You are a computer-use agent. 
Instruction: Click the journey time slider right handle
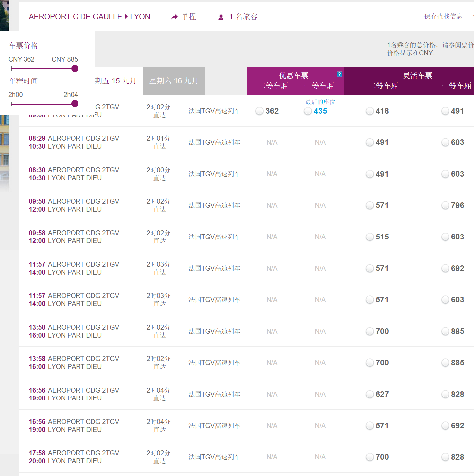click(x=75, y=104)
